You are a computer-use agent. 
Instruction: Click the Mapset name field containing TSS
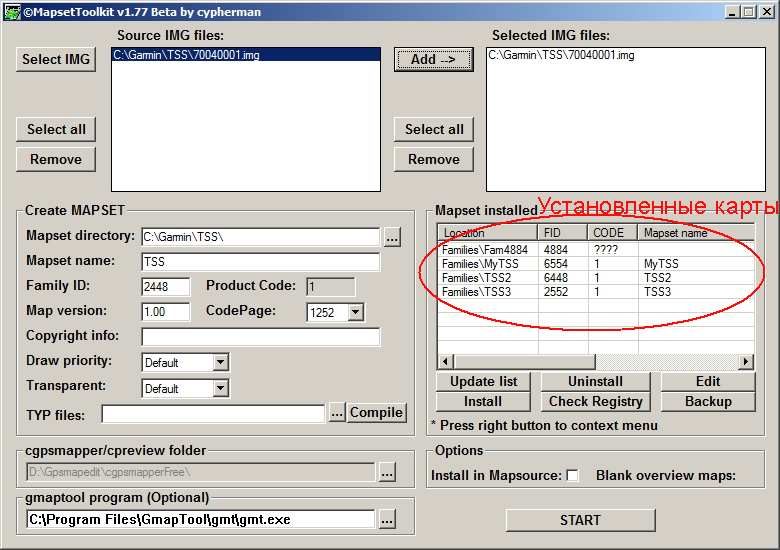coord(260,262)
